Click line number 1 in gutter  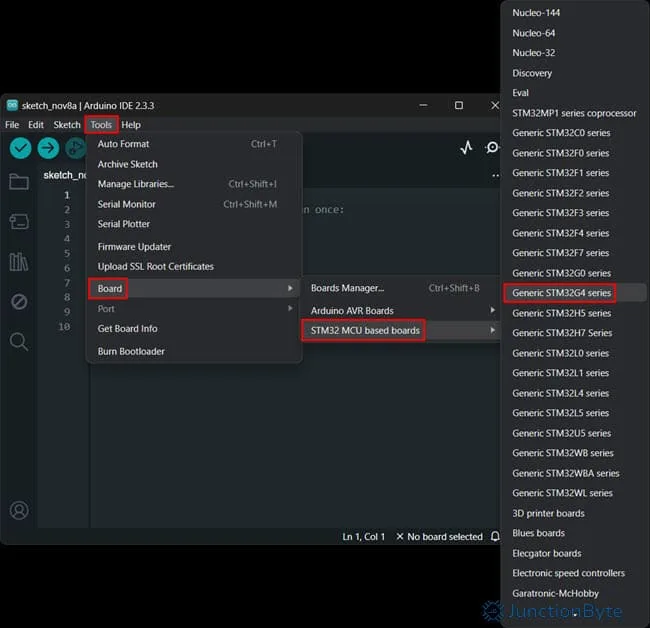67,195
